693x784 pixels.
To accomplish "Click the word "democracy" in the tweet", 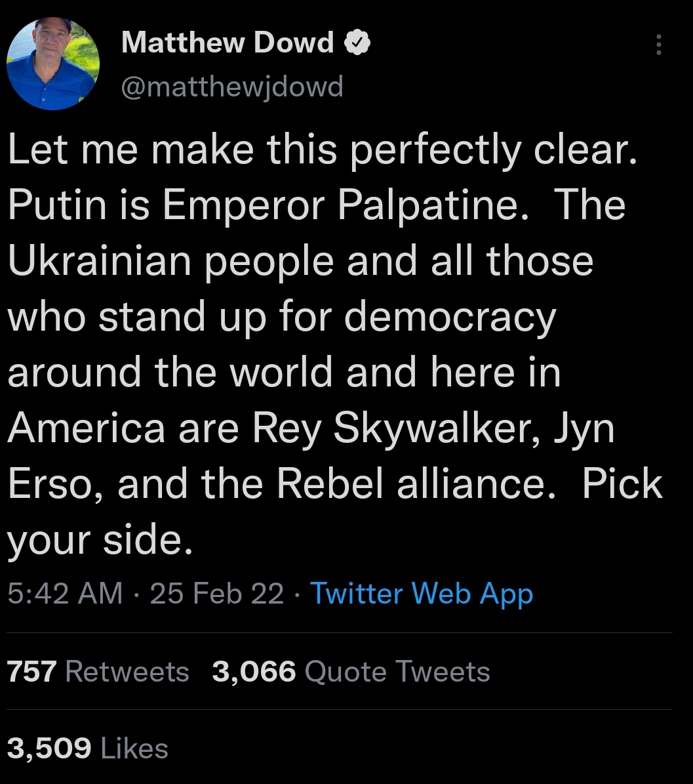I will pyautogui.click(x=450, y=317).
